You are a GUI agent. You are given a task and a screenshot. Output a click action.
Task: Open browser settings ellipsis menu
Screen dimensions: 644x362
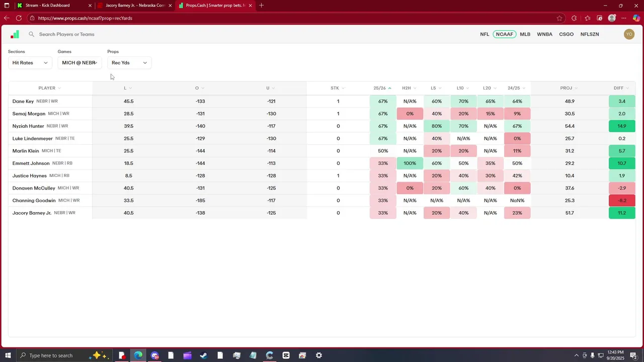click(x=624, y=18)
